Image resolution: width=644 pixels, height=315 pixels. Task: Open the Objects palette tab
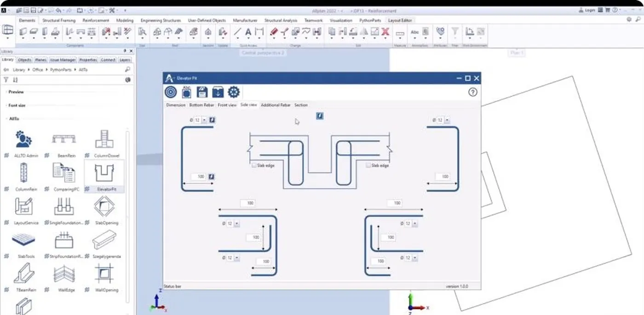pyautogui.click(x=24, y=60)
